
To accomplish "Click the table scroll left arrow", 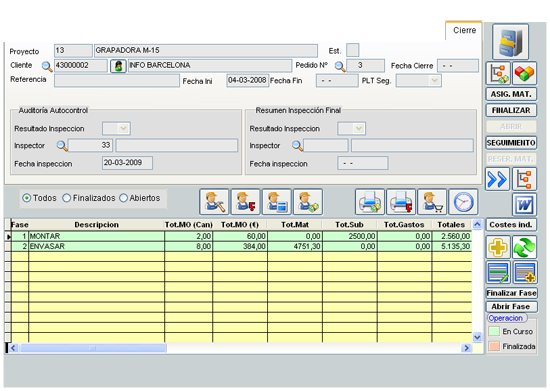I will coord(13,348).
